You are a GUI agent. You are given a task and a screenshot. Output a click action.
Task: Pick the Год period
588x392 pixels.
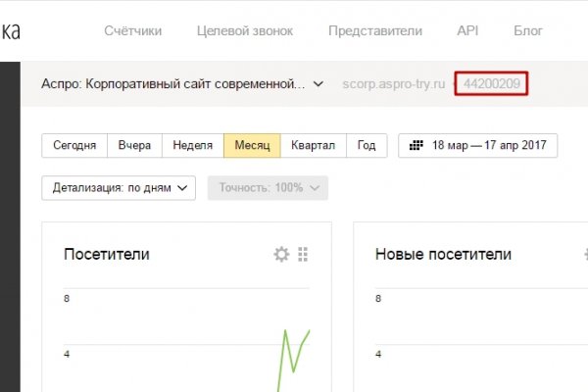tap(366, 146)
